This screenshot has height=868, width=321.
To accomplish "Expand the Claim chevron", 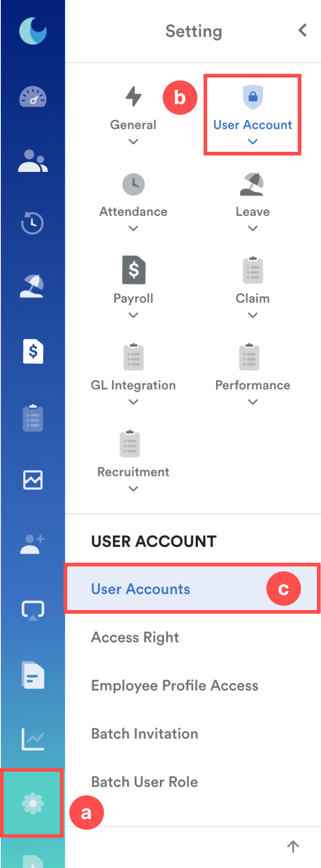I will 253,315.
